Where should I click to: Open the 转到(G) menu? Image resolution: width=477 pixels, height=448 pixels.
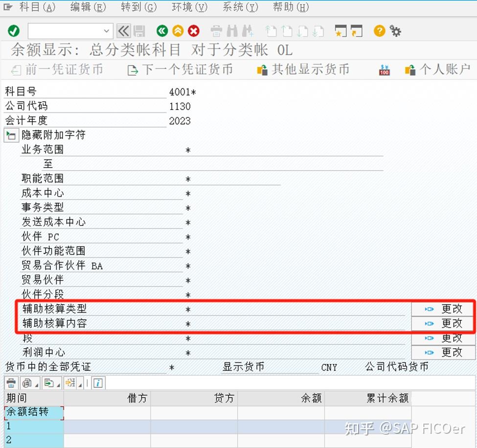[x=139, y=7]
